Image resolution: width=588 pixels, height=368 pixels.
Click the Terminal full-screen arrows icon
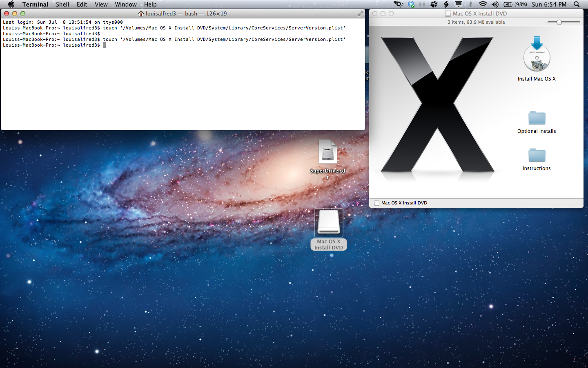click(x=360, y=13)
